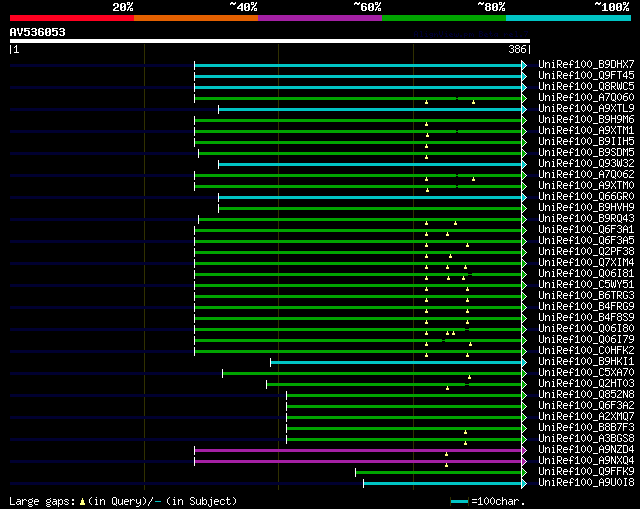Select the UniRef100_B8B7F3 label

(586, 428)
